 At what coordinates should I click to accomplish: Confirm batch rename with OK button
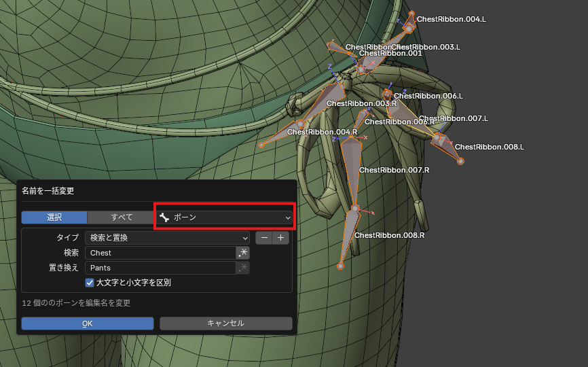(88, 324)
